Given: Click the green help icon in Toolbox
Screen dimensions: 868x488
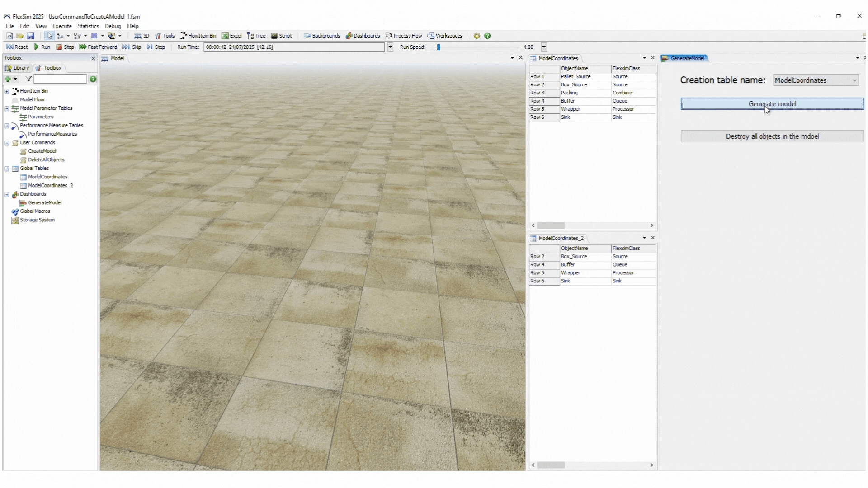Looking at the screenshot, I should 93,79.
